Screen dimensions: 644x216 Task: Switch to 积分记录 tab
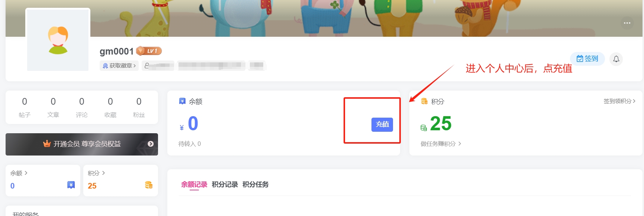coord(225,184)
